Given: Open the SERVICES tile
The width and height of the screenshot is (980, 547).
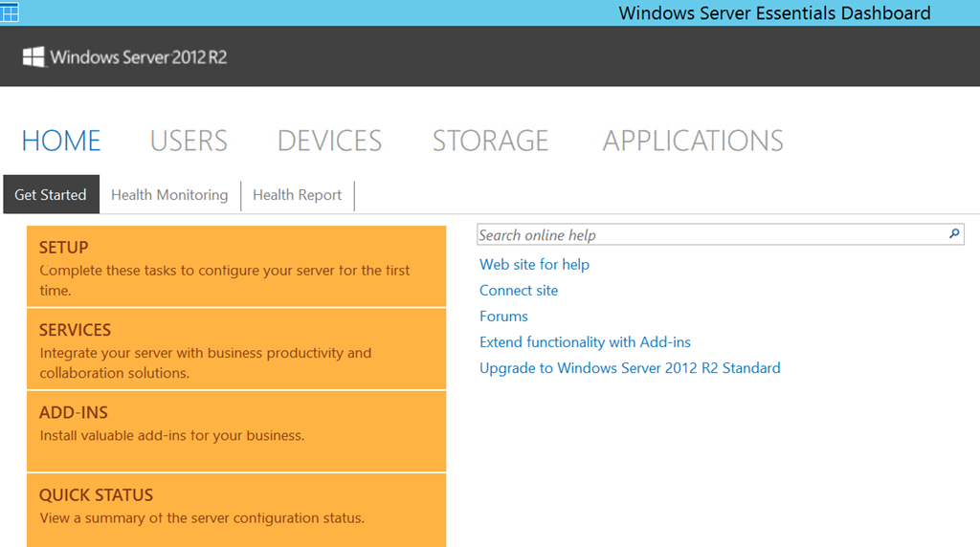Looking at the screenshot, I should point(236,349).
